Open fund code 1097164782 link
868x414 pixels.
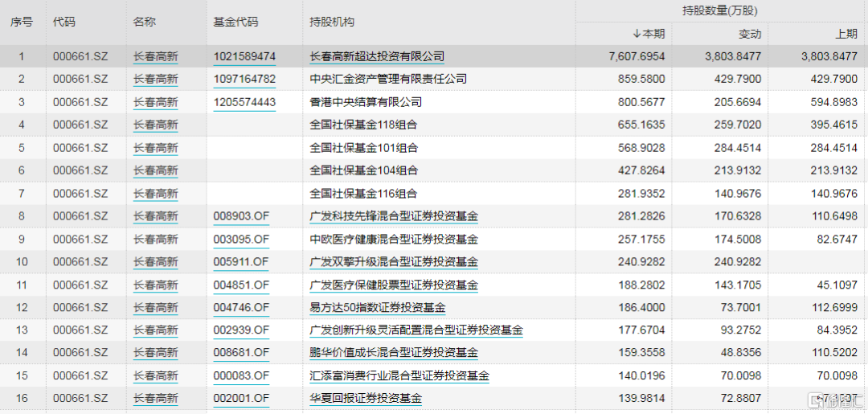pyautogui.click(x=244, y=79)
